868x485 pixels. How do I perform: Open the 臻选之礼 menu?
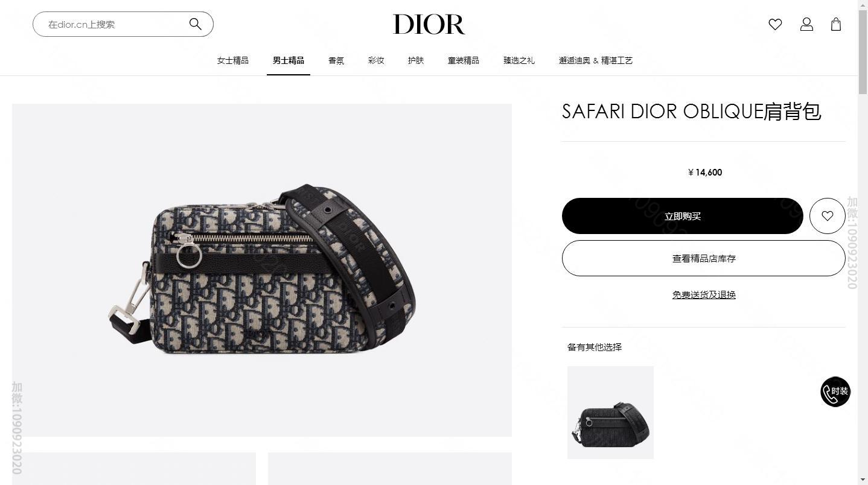tap(519, 60)
